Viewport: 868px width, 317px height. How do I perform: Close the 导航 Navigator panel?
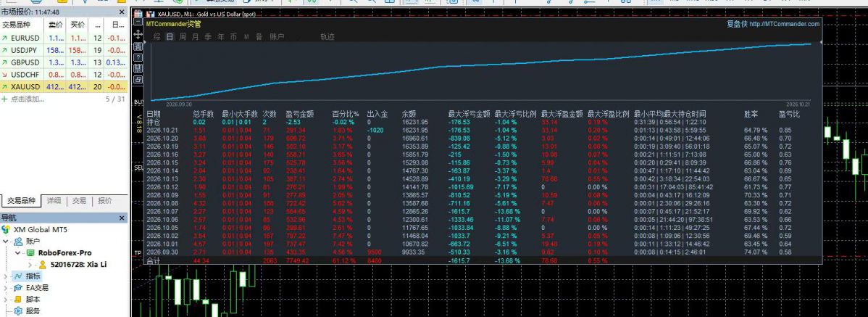point(122,218)
